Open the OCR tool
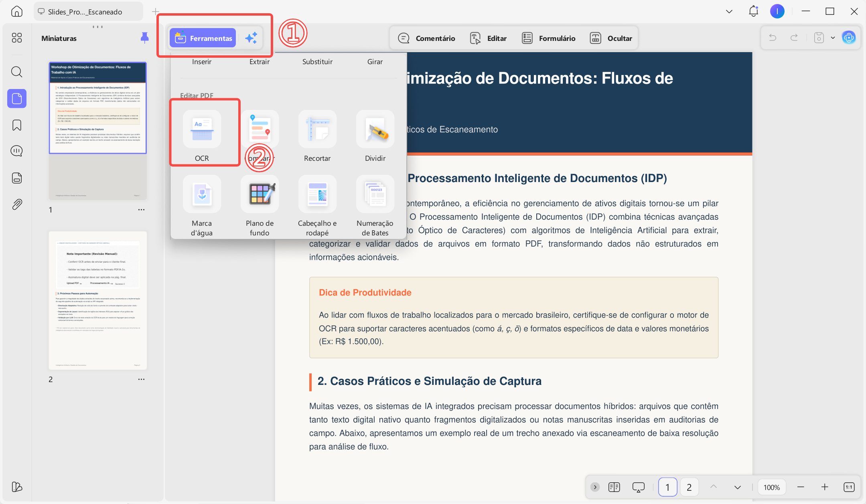The height and width of the screenshot is (504, 866). point(202,136)
